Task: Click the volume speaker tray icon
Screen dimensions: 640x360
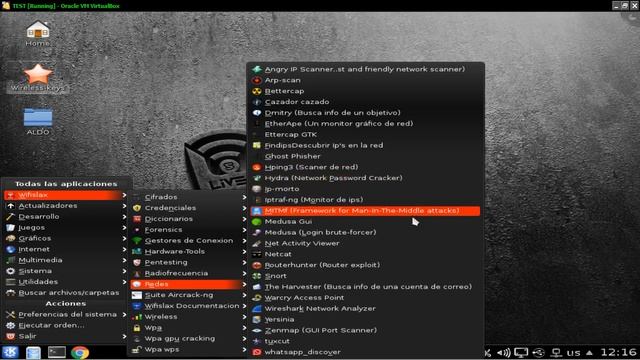Action: [504, 352]
